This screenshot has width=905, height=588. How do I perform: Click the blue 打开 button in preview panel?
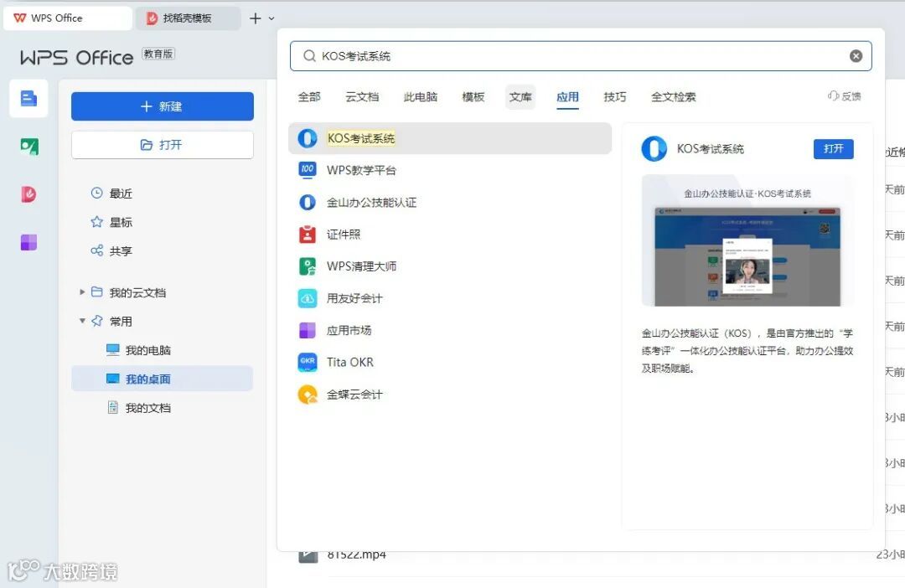[x=834, y=149]
